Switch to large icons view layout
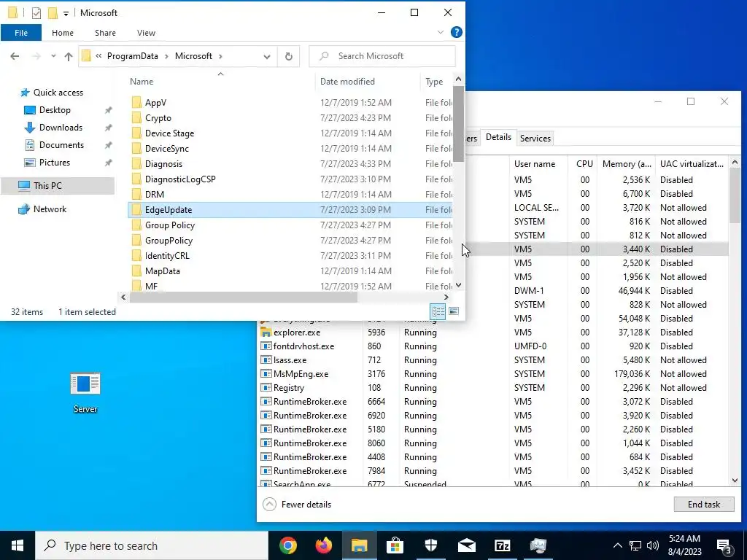747x560 pixels. [x=454, y=311]
